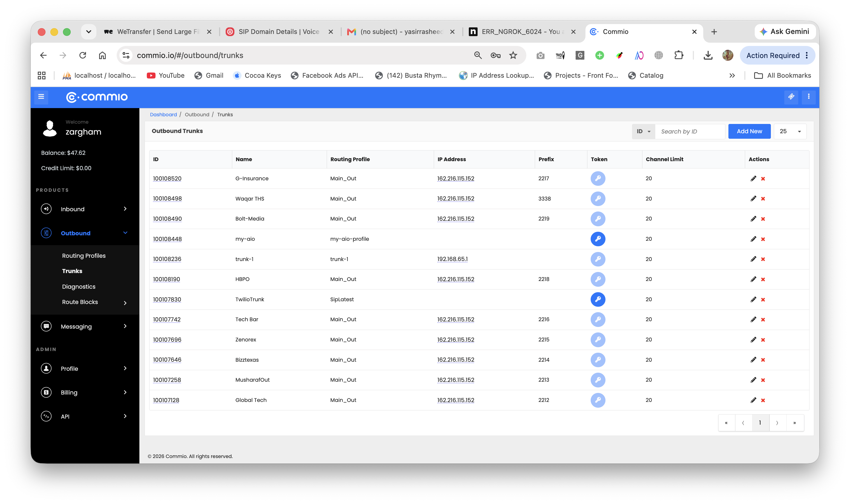Go to browser home page icon
Image resolution: width=850 pixels, height=504 pixels.
tap(102, 55)
